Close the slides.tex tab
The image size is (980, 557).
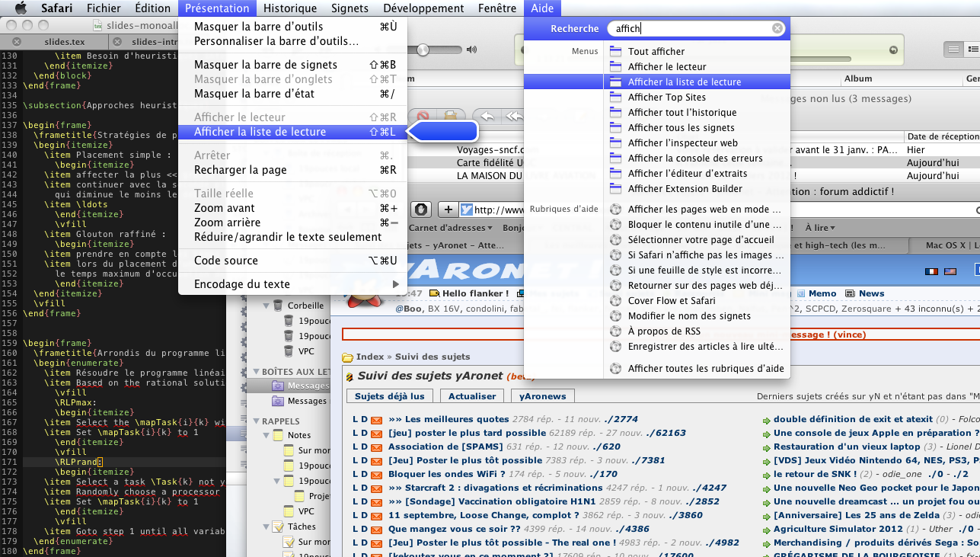(18, 42)
